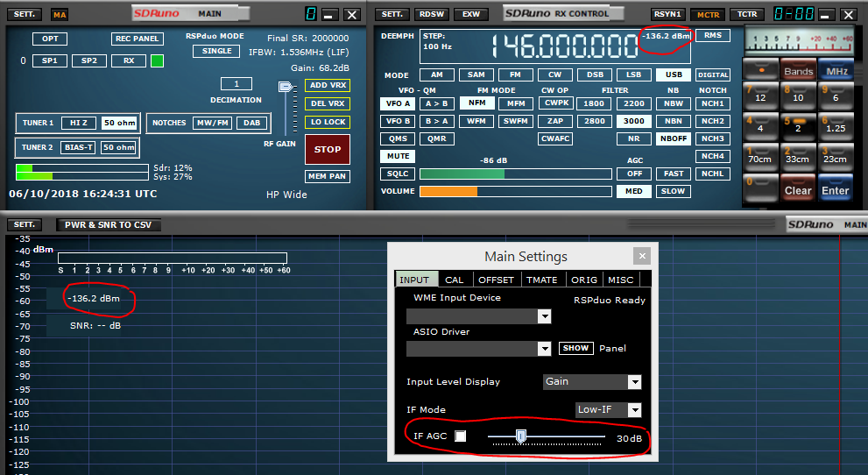Click the SP1 button

point(50,60)
